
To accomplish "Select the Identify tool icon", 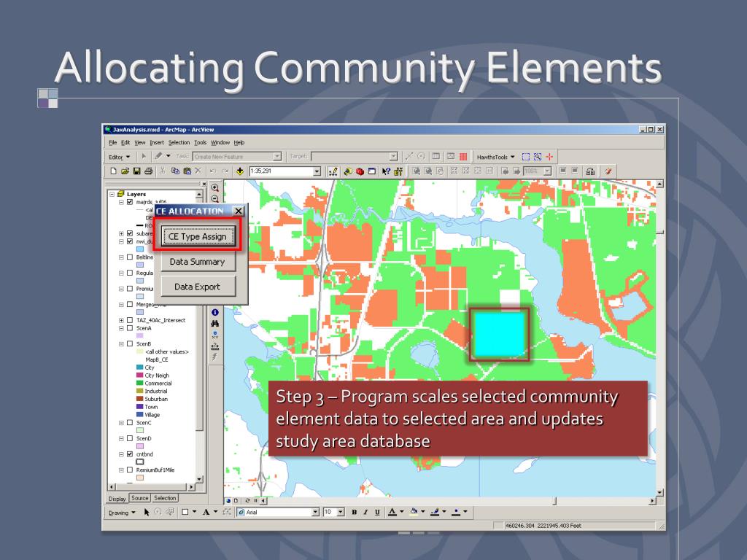I will 215,312.
